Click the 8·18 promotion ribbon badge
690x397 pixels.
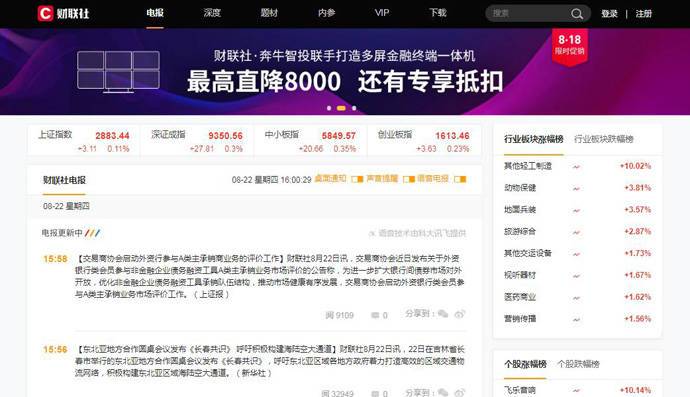(x=569, y=47)
